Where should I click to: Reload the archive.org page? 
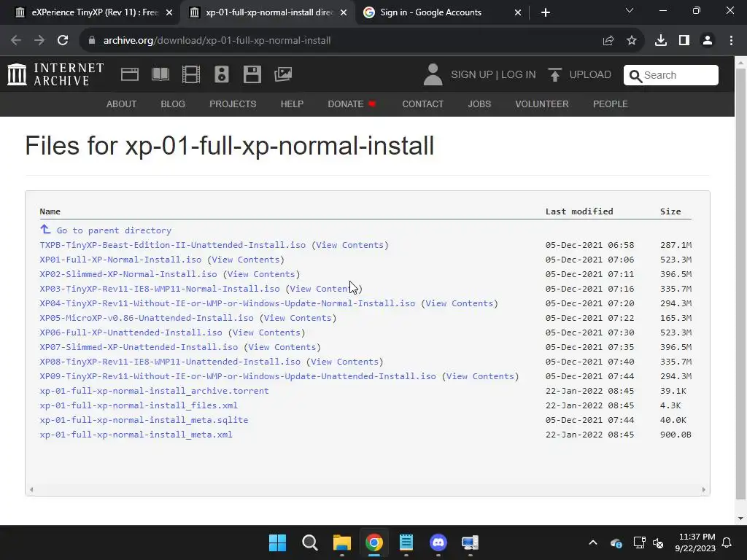click(x=63, y=41)
